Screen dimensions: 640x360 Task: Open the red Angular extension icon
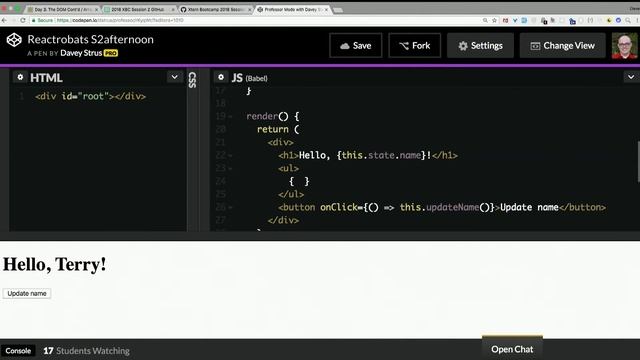pyautogui.click(x=505, y=20)
